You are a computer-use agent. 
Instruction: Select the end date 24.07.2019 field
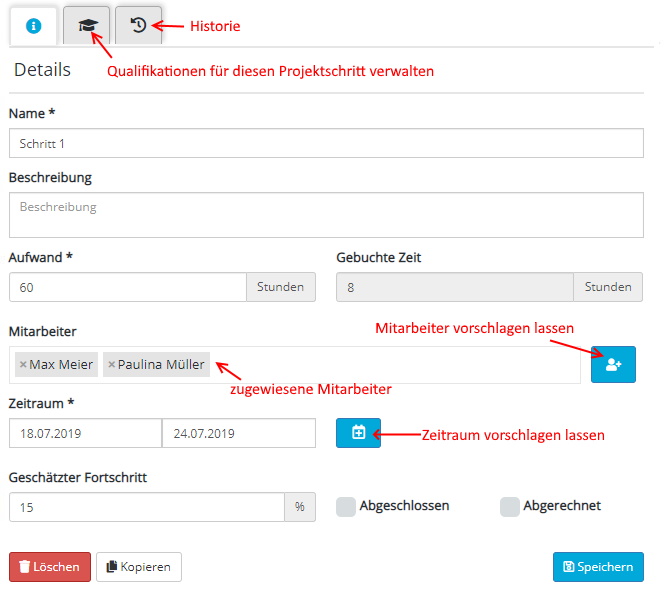pyautogui.click(x=239, y=433)
